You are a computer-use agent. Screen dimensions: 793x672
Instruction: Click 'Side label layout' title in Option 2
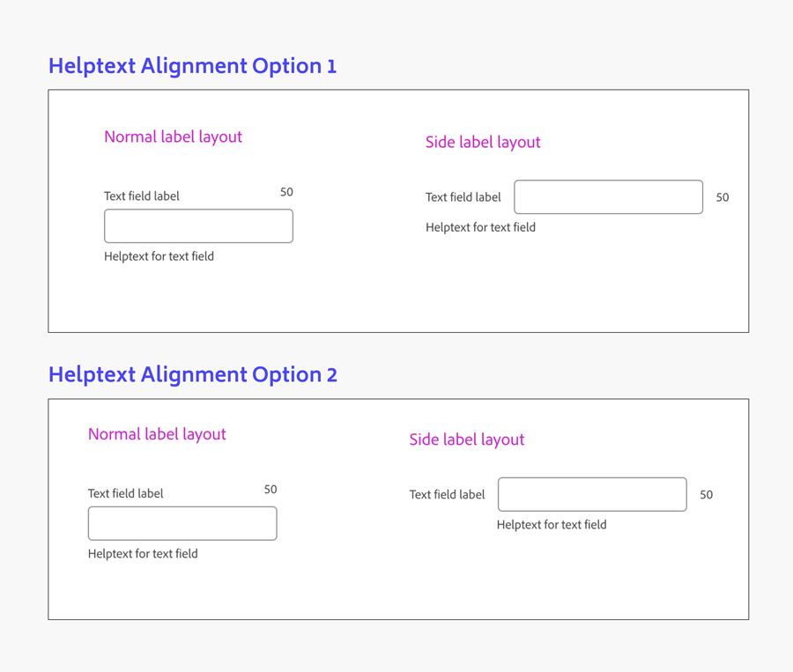point(466,439)
